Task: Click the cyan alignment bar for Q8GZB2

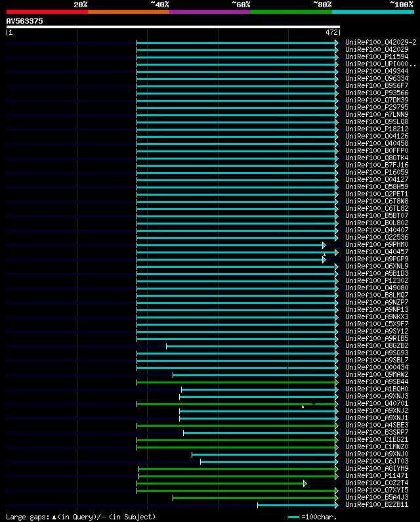Action: point(251,346)
